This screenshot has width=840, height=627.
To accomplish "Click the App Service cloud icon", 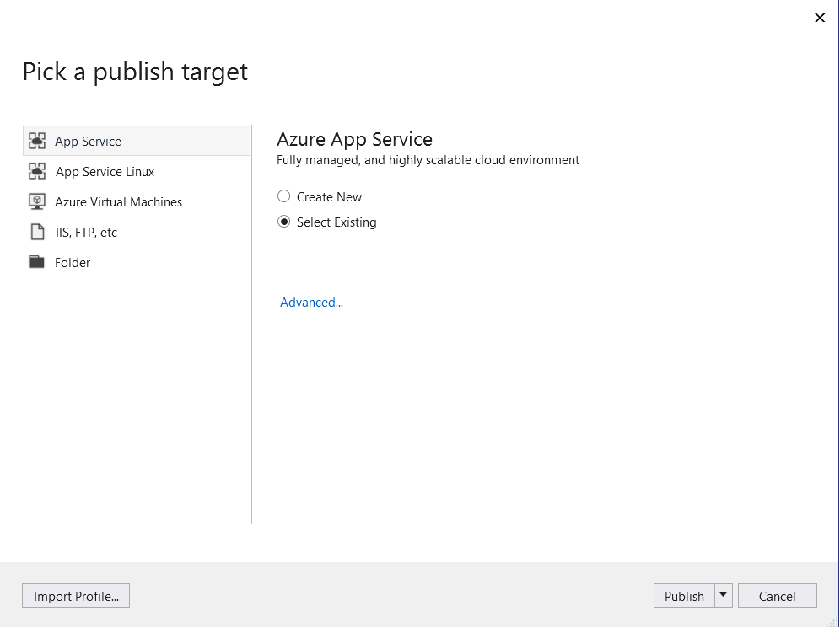I will 37,141.
